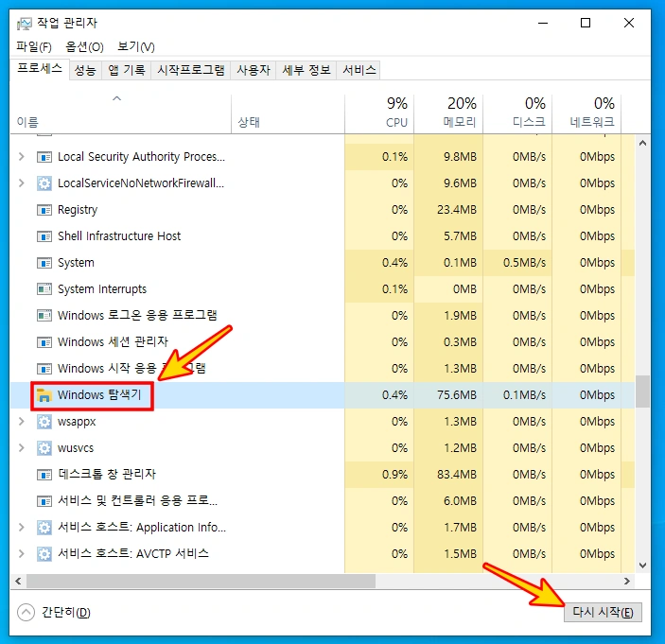Switch to the 앱 기록 tab

coord(127,70)
